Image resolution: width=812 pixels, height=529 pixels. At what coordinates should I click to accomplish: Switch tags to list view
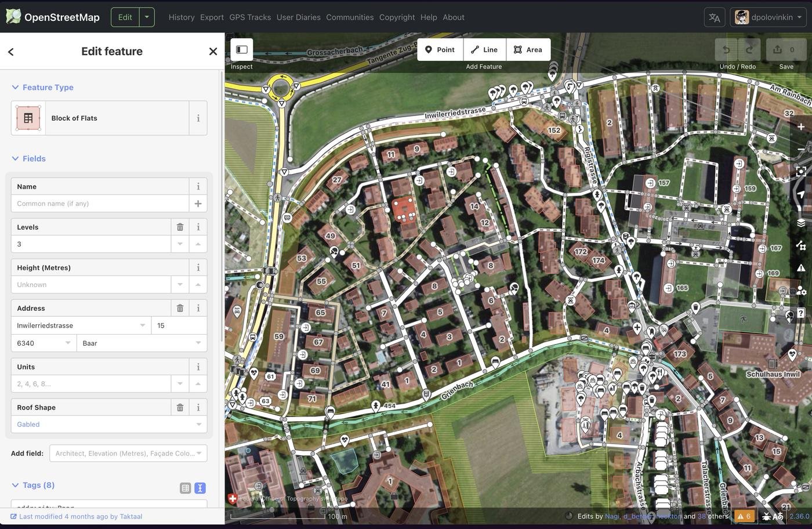pyautogui.click(x=185, y=488)
